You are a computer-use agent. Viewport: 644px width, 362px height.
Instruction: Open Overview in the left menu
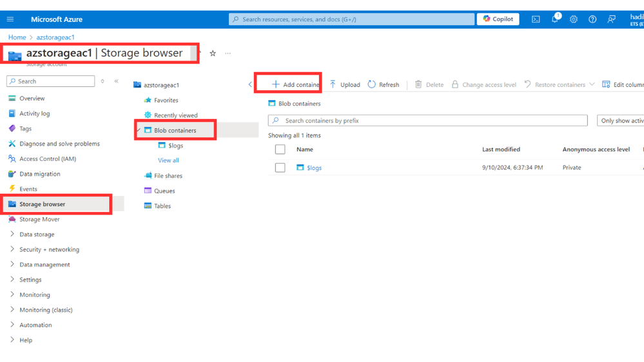pos(32,99)
